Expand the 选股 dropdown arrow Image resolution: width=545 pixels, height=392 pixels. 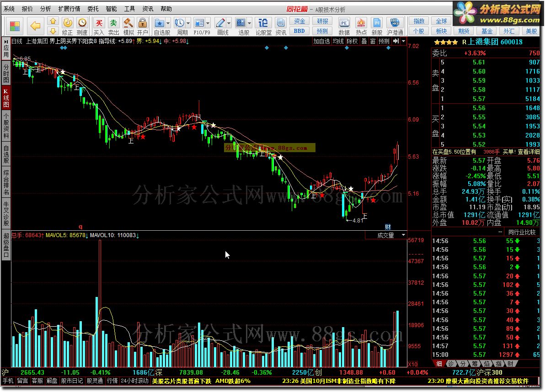point(250,23)
